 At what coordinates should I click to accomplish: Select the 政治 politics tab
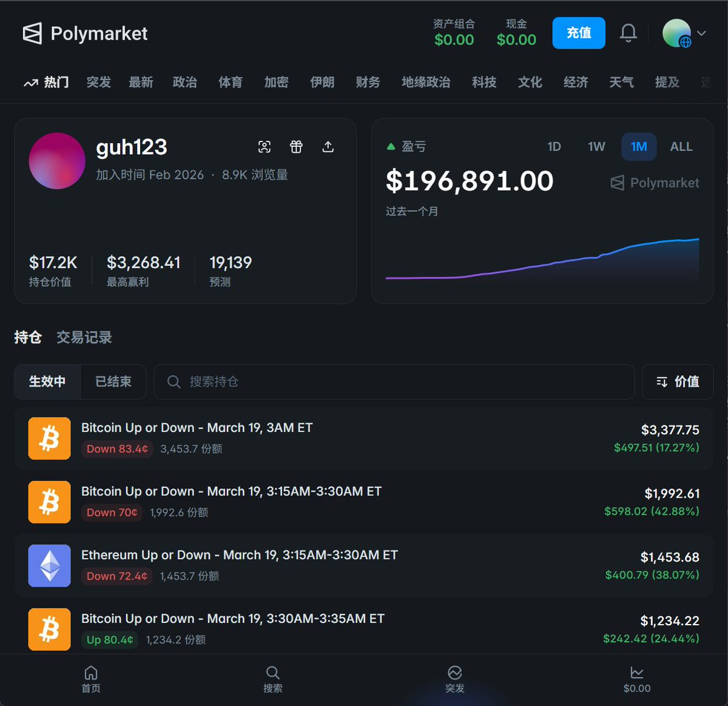coord(184,82)
